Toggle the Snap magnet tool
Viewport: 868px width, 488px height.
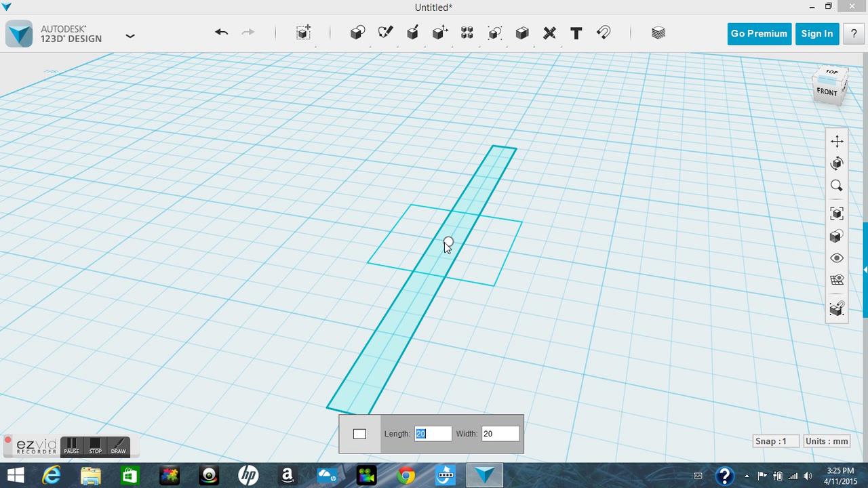604,33
